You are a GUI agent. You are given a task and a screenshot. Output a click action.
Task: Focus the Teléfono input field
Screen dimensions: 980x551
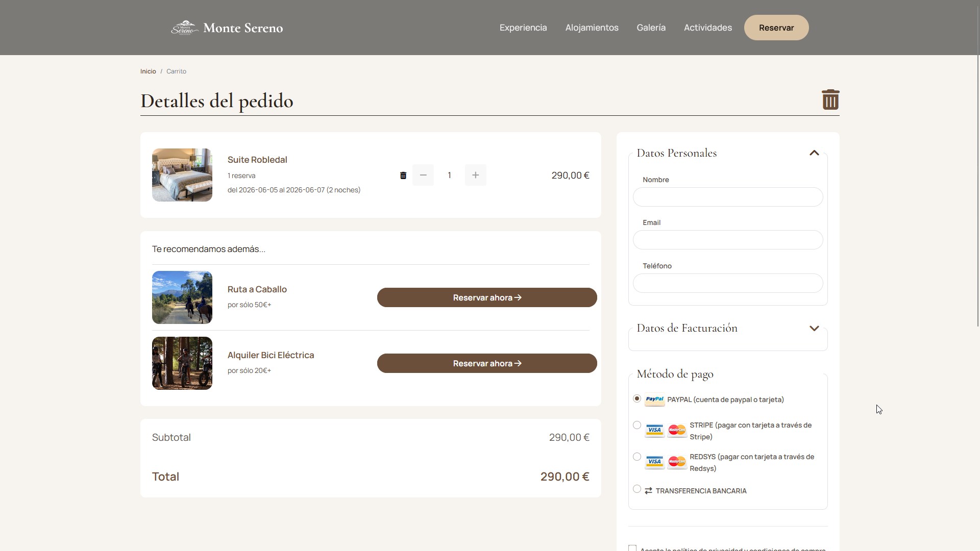pyautogui.click(x=728, y=283)
